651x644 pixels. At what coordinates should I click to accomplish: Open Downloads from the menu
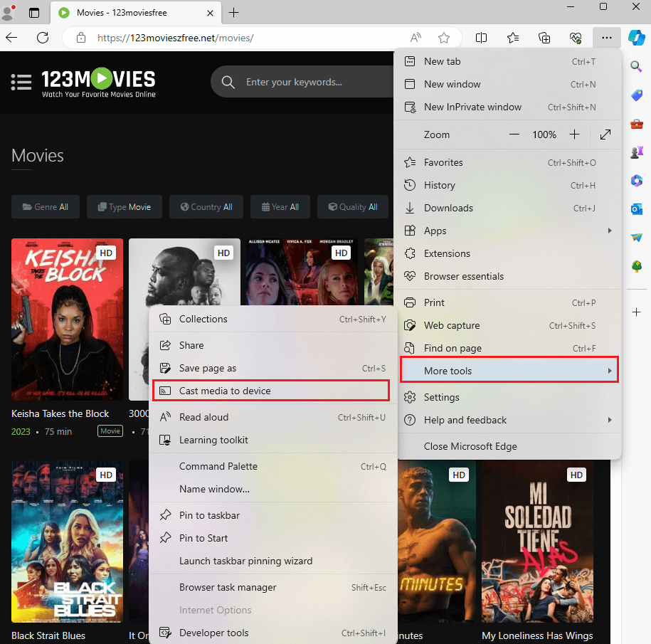tap(508, 208)
